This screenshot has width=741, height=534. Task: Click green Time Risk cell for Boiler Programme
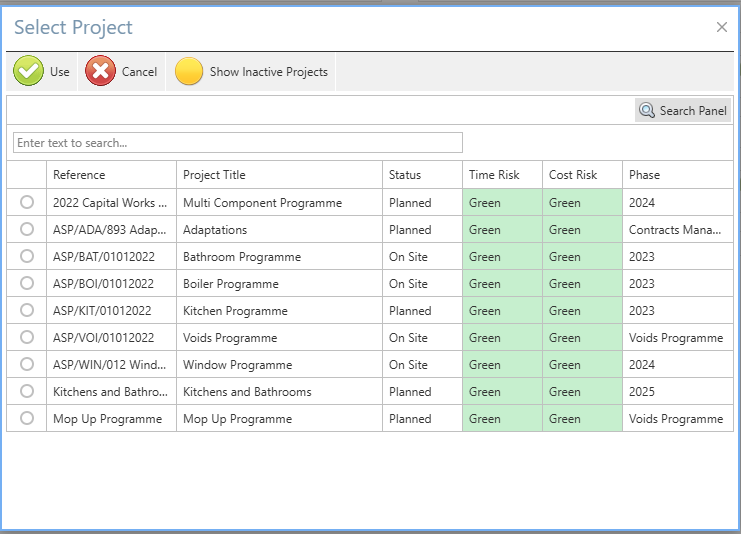pyautogui.click(x=502, y=284)
